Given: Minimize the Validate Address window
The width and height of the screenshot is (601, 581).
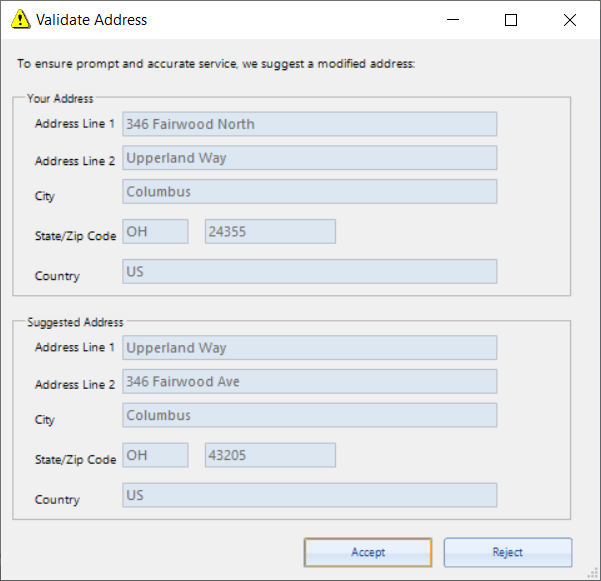Looking at the screenshot, I should (x=453, y=20).
